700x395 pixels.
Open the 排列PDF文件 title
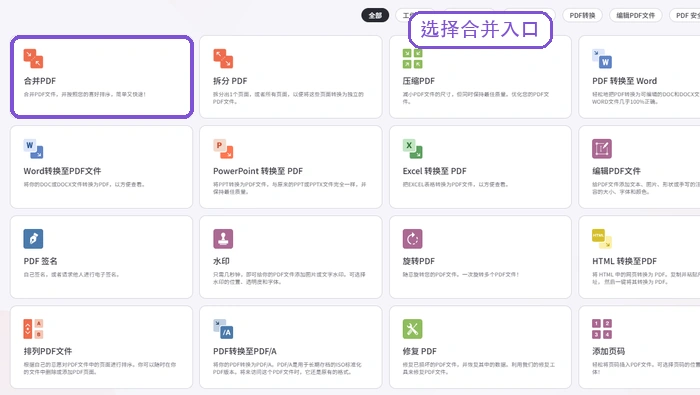[x=48, y=351]
